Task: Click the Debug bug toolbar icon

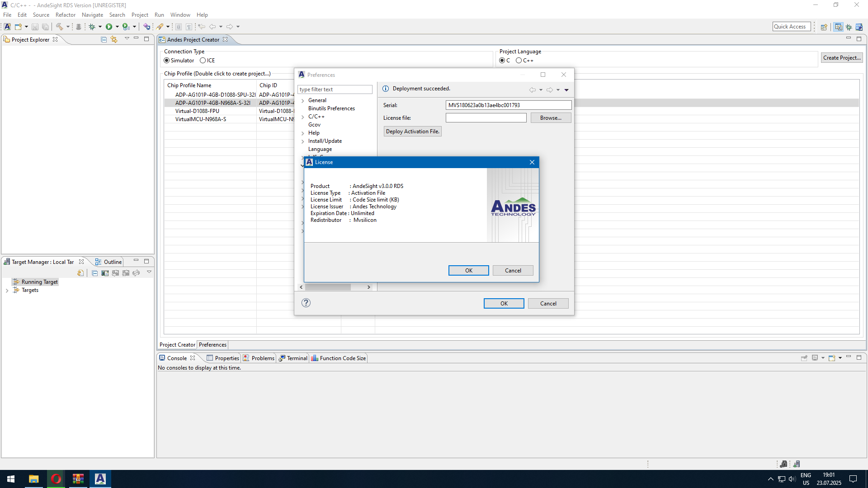Action: [92, 27]
